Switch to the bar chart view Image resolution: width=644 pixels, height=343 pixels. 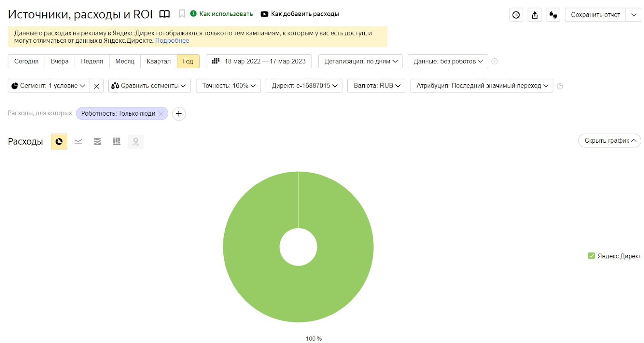point(117,141)
